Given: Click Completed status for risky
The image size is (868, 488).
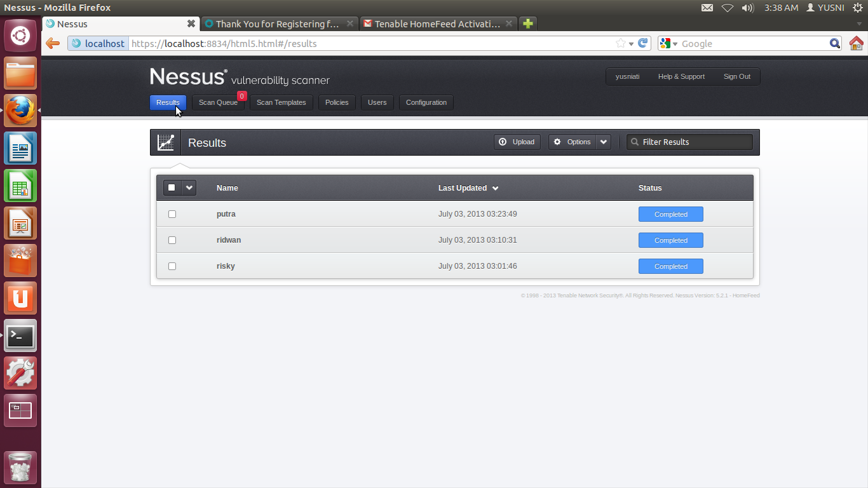Looking at the screenshot, I should (671, 266).
